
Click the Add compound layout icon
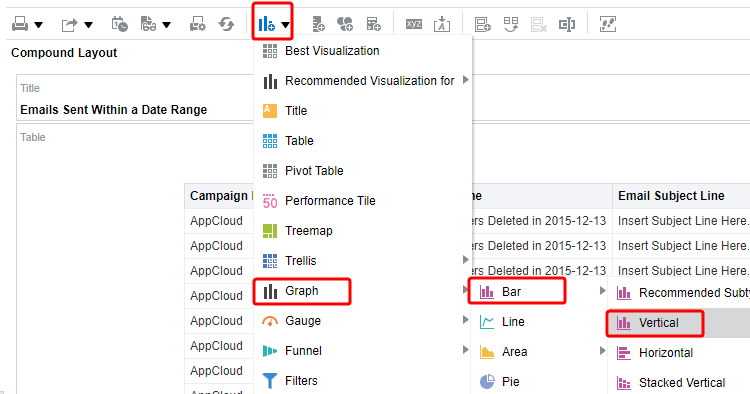pyautogui.click(x=483, y=24)
